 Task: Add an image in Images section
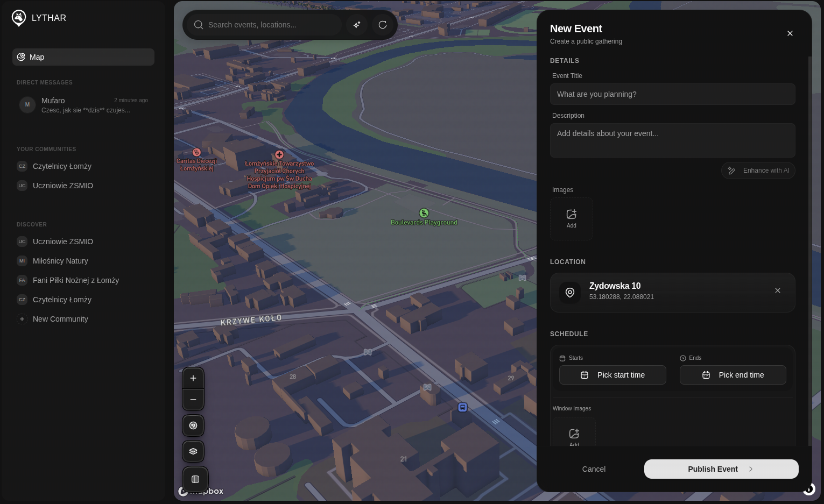coord(572,218)
